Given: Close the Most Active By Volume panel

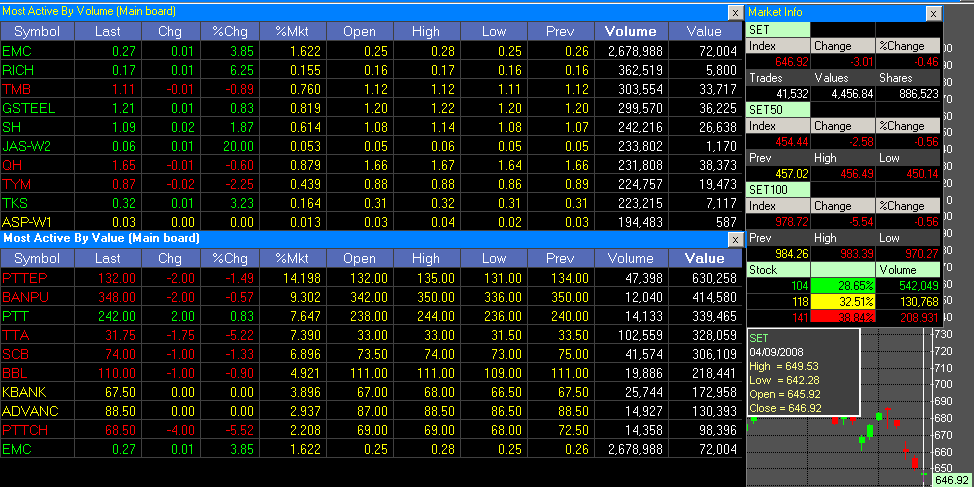Looking at the screenshot, I should pos(735,12).
